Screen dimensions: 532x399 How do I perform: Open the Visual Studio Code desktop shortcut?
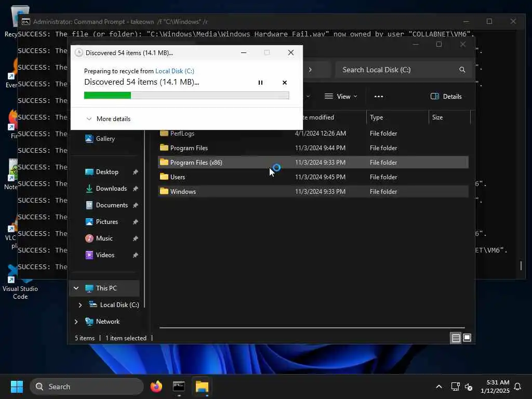pos(20,282)
